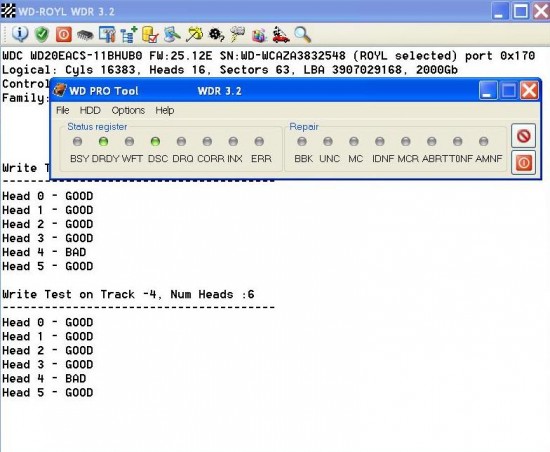Click the 'Repair' group label
The height and width of the screenshot is (452, 550).
[x=304, y=127]
